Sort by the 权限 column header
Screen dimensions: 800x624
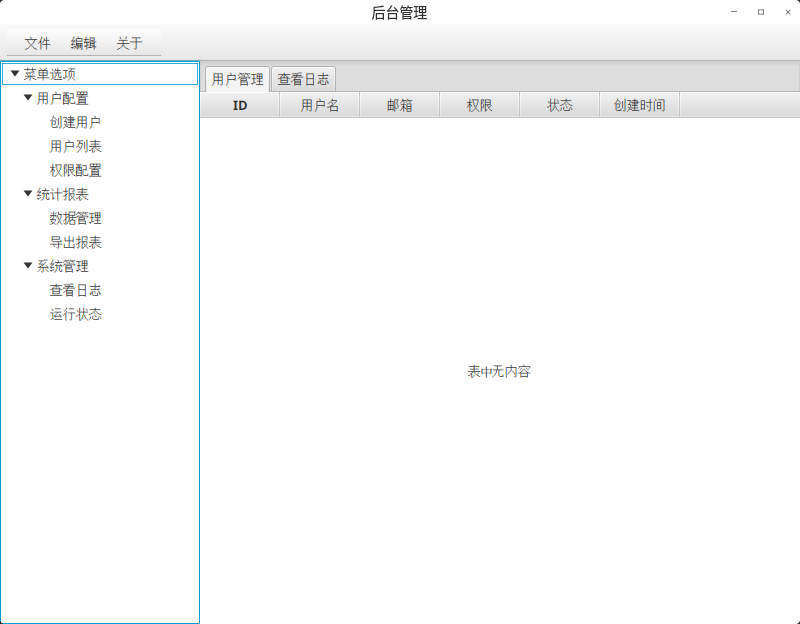pos(480,105)
